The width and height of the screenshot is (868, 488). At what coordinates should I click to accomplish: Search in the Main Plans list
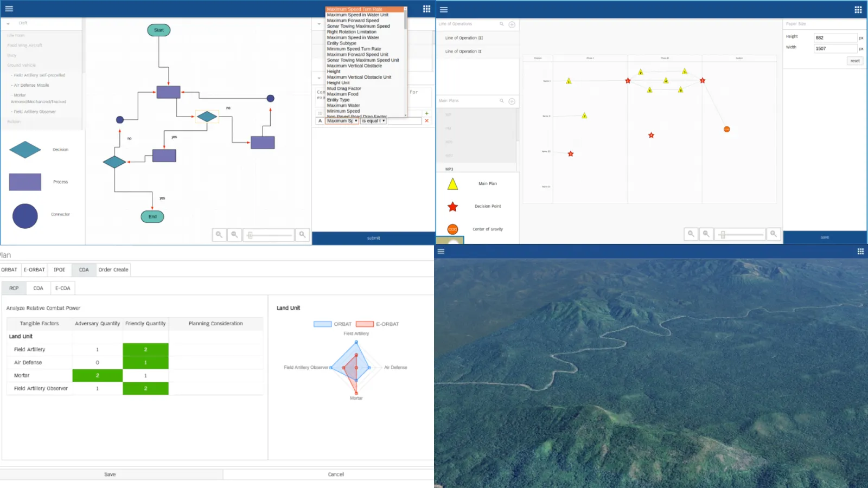tap(502, 101)
